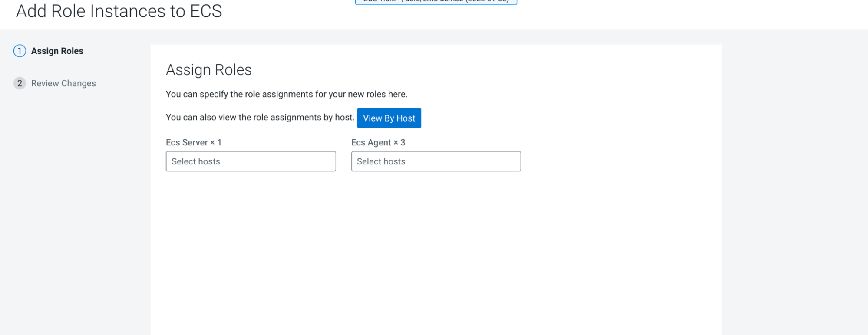Go to the Review Changes step
This screenshot has width=868, height=335.
[63, 83]
